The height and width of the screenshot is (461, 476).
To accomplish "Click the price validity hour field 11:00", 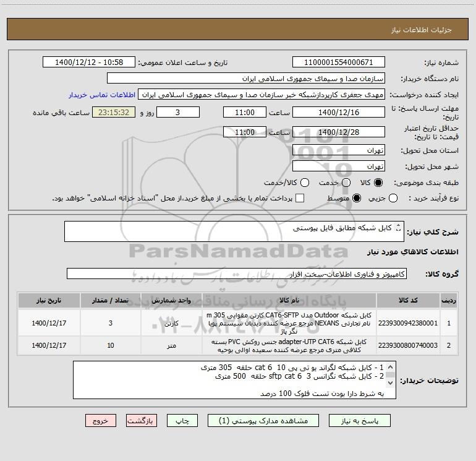I will point(245,132).
